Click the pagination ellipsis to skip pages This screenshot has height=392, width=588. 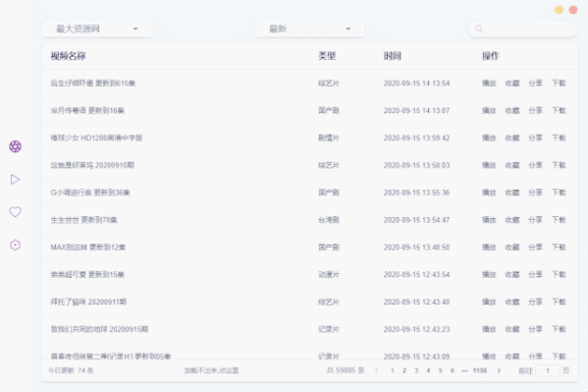pyautogui.click(x=464, y=370)
